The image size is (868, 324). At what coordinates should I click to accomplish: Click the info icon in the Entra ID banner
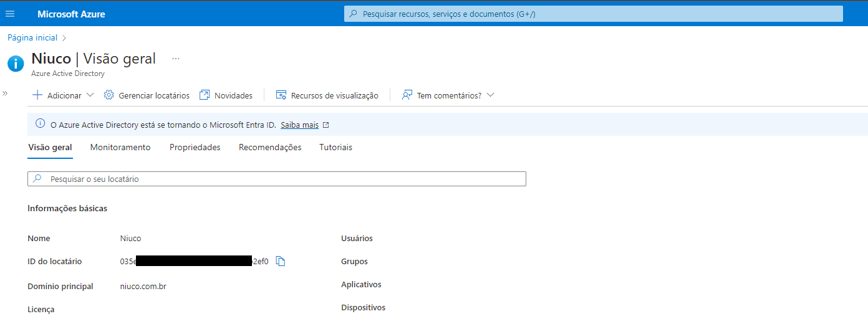coord(41,124)
